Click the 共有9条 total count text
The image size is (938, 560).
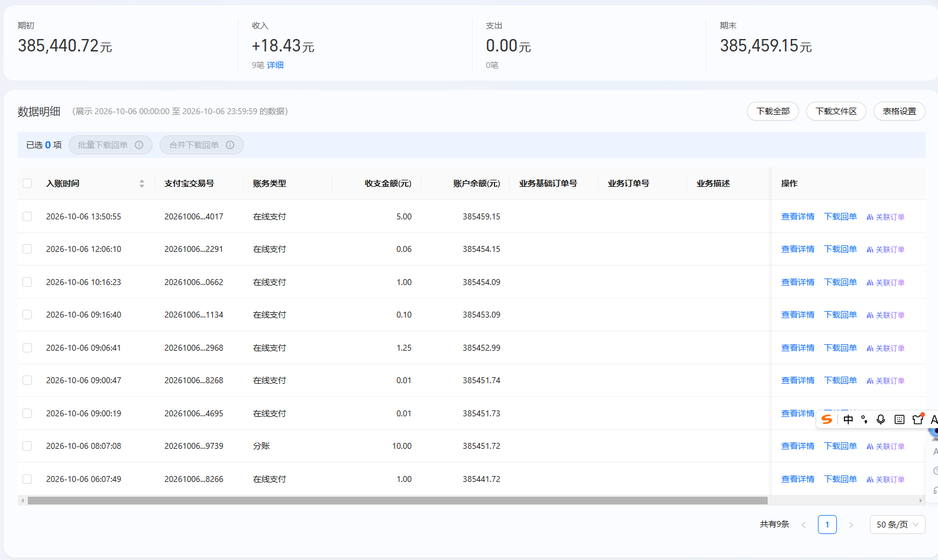[x=775, y=524]
